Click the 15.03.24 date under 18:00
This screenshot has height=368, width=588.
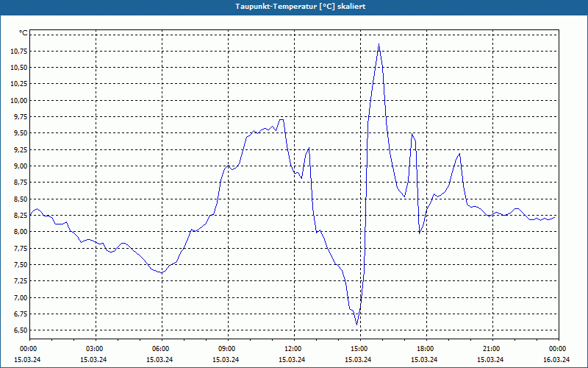(x=424, y=359)
